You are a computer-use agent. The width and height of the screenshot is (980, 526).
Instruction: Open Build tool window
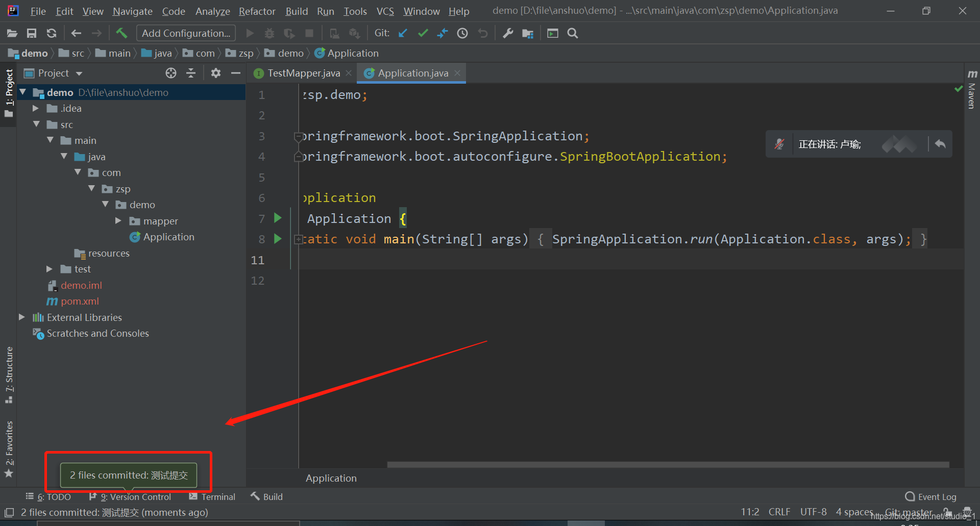pyautogui.click(x=266, y=496)
